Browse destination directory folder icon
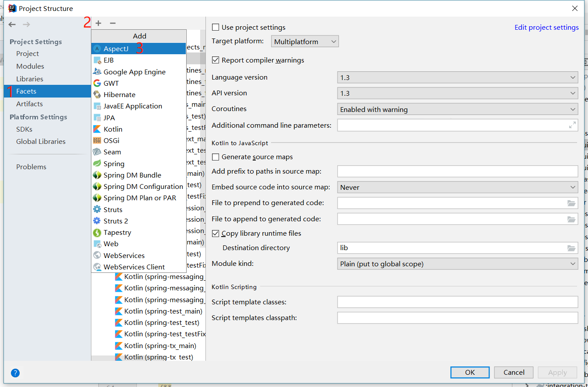Screen dimensions: 588x387 [571, 248]
